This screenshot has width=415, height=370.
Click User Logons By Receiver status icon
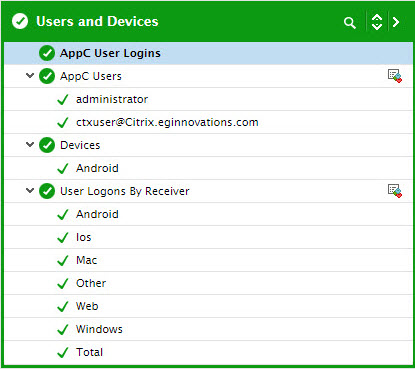(47, 191)
